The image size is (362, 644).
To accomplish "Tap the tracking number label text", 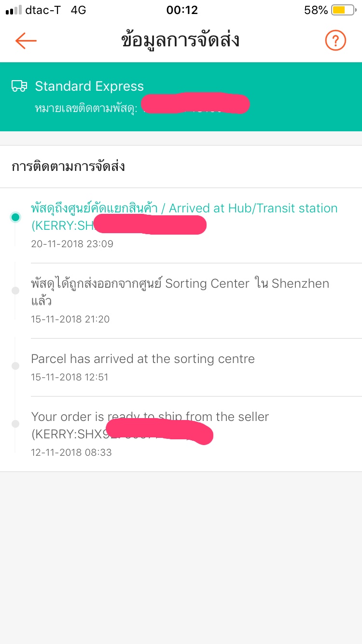I will point(86,108).
